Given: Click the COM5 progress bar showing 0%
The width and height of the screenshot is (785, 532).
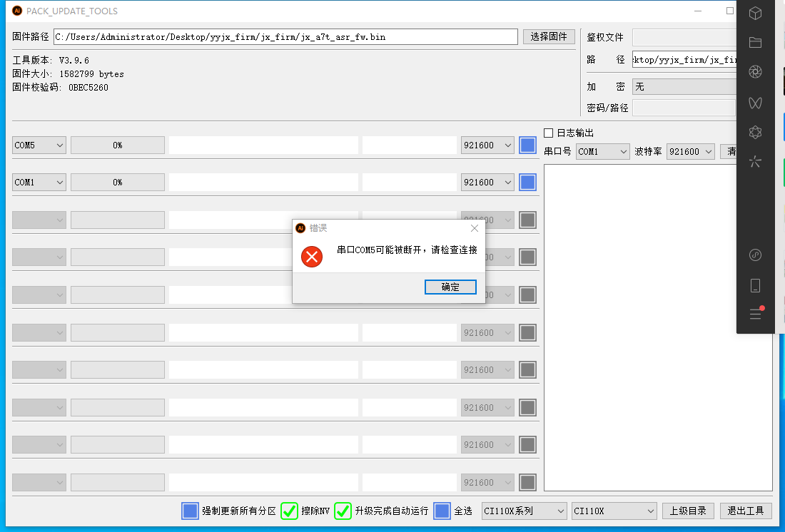Looking at the screenshot, I should (x=117, y=145).
